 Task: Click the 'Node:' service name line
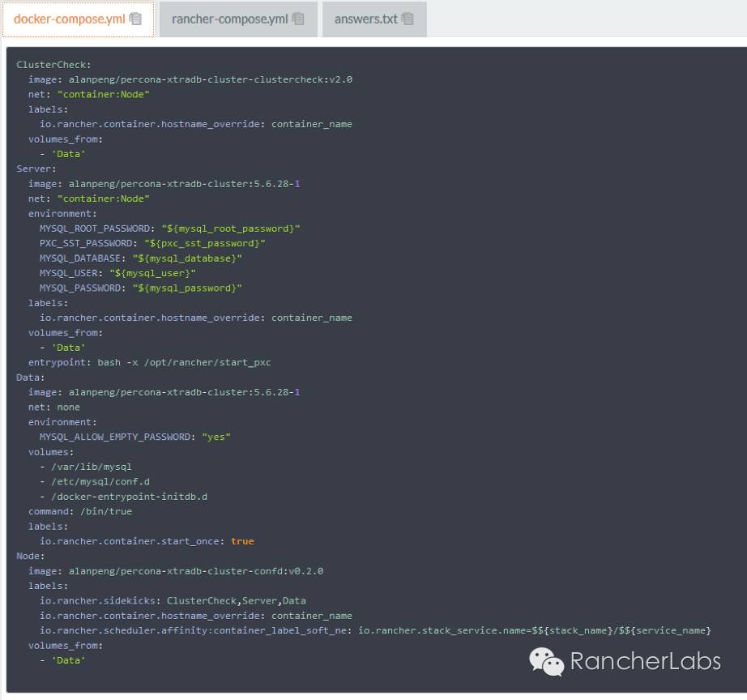pyautogui.click(x=31, y=556)
